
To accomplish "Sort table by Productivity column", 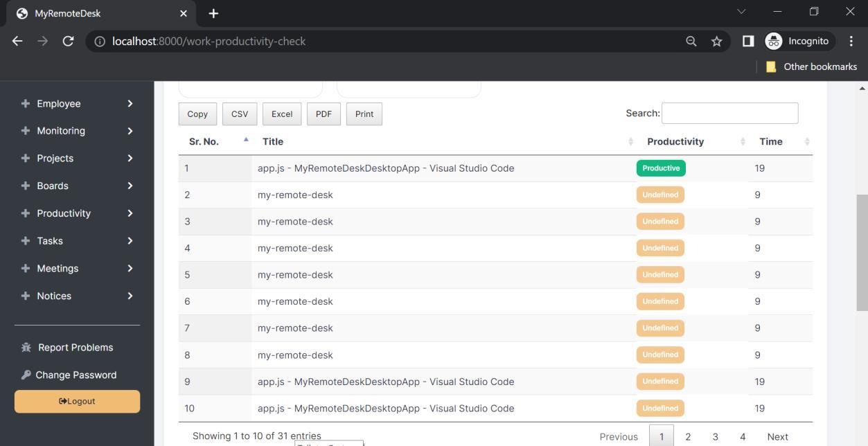I will coord(693,142).
